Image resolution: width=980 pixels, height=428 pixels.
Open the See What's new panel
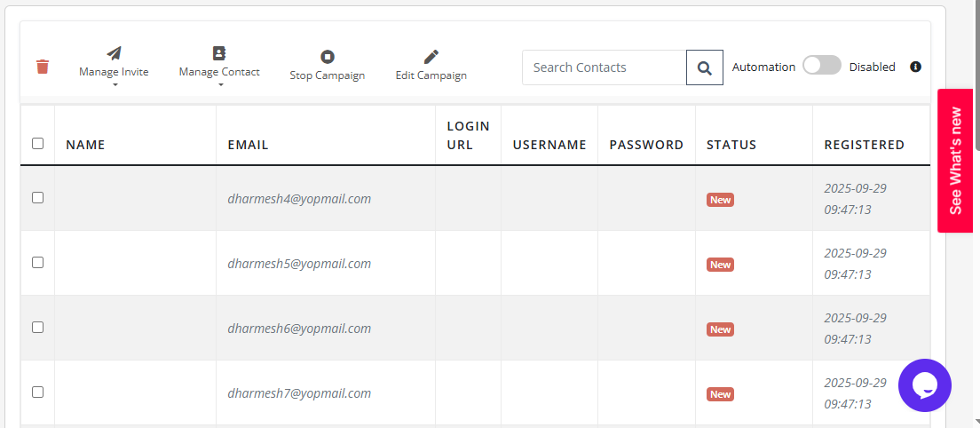956,160
